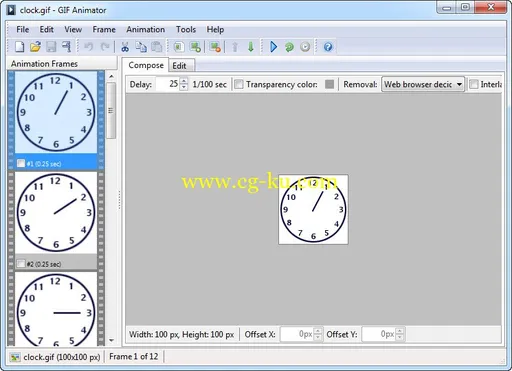The width and height of the screenshot is (512, 371).
Task: Click the floppy disk Save icon
Action: [51, 47]
